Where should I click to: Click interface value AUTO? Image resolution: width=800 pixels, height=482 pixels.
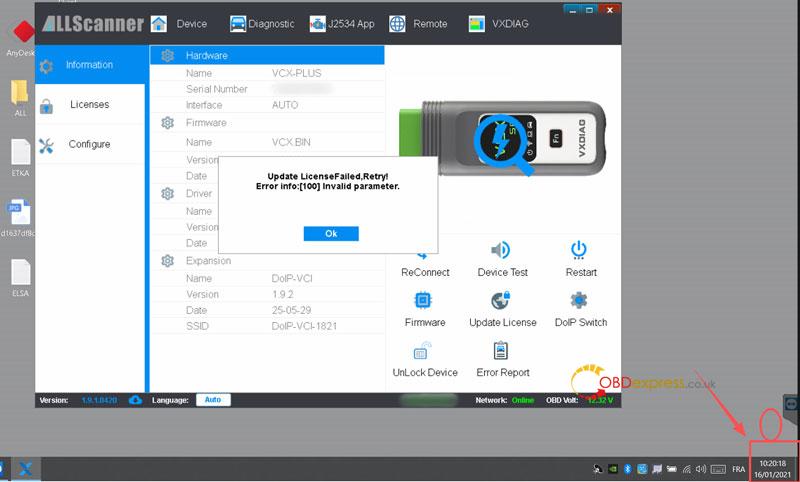(285, 105)
